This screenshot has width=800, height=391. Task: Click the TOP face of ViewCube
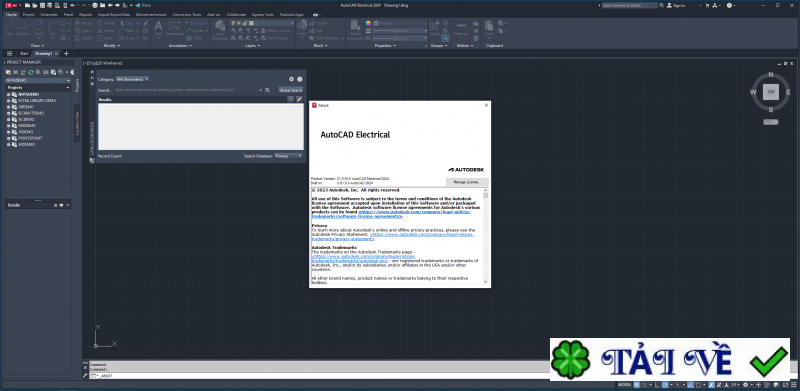tap(770, 92)
